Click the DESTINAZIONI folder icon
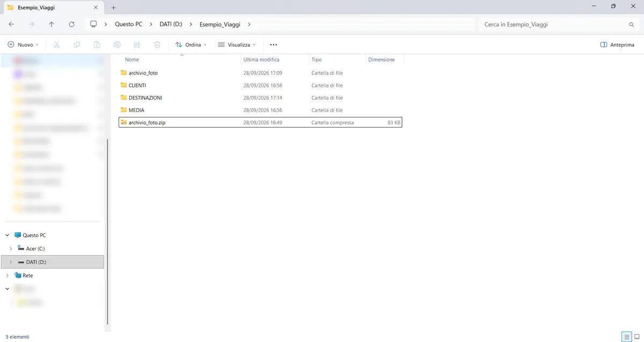 (123, 98)
